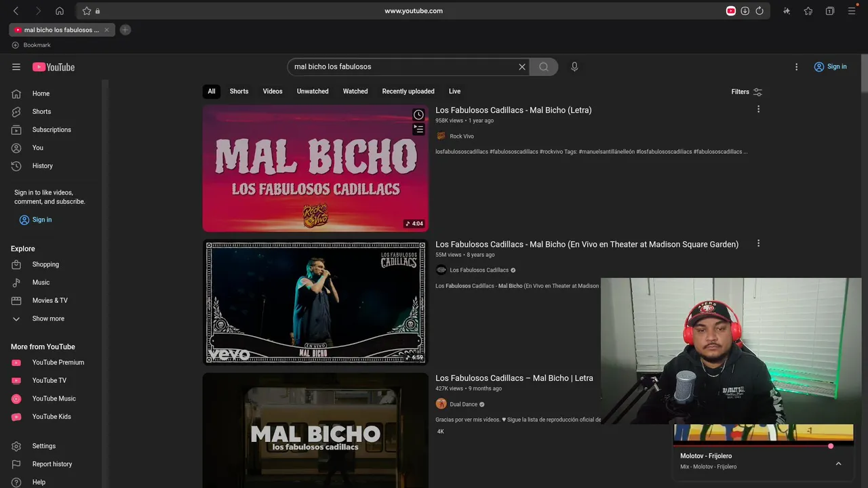The width and height of the screenshot is (868, 488).
Task: Seek on the miniplayer red progress bar
Action: 763,446
